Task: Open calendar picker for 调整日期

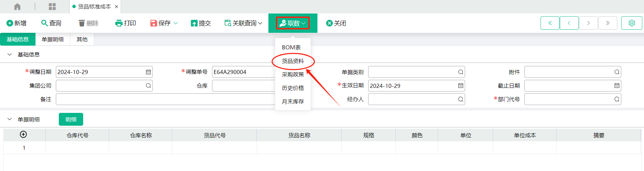Action: coord(148,72)
